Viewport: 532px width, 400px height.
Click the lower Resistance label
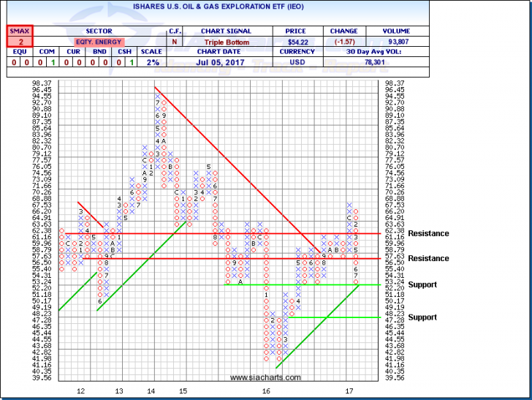pyautogui.click(x=428, y=259)
